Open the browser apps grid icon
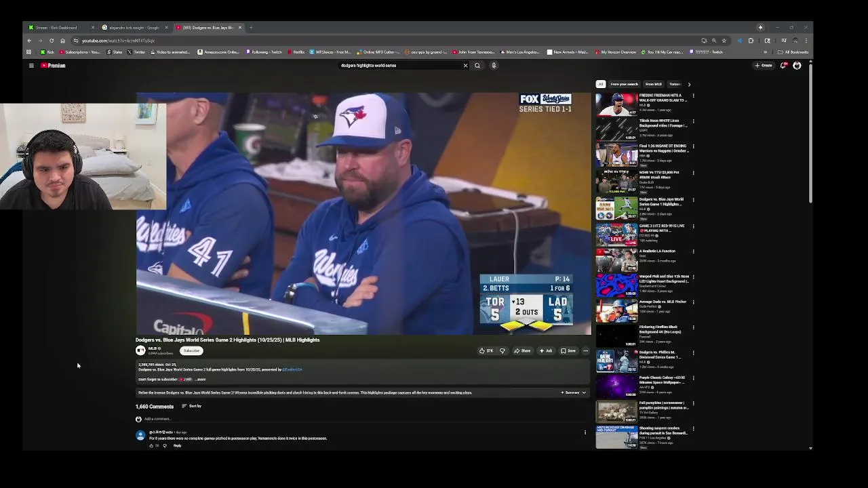This screenshot has width=868, height=488. pyautogui.click(x=28, y=52)
